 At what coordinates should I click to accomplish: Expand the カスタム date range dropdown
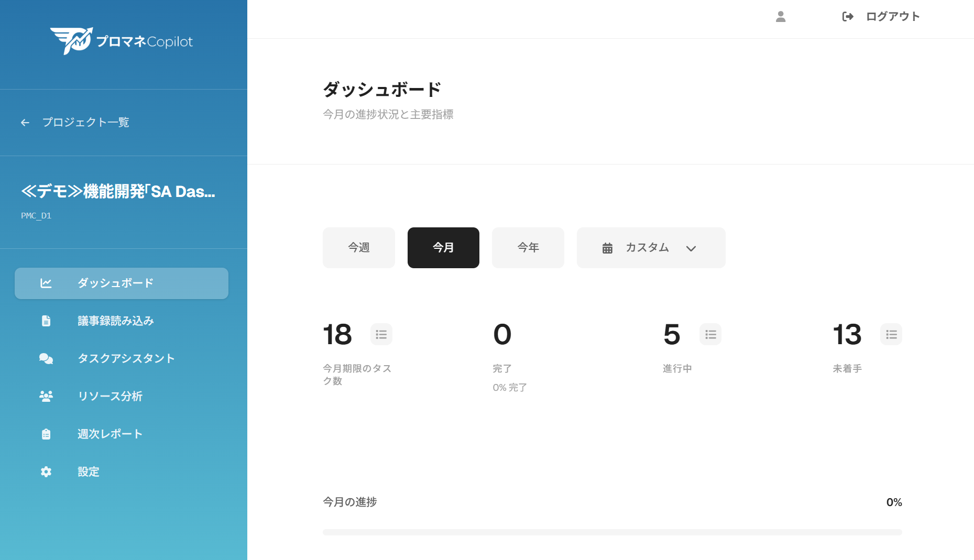pos(651,248)
